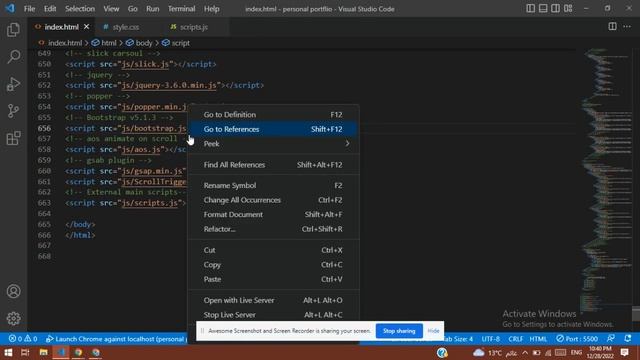The image size is (640, 360).
Task: Click body breadcrumb segment
Action: (144, 43)
